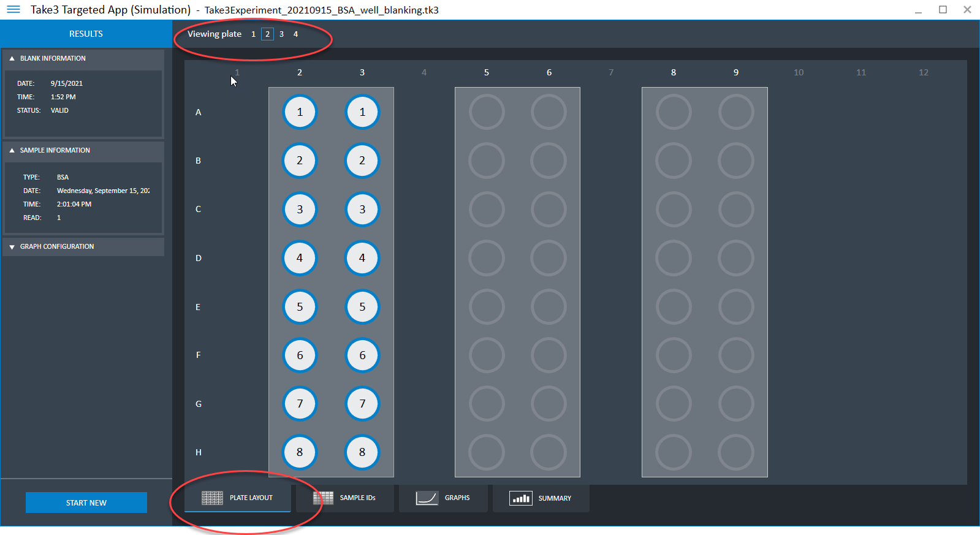The width and height of the screenshot is (980, 535).
Task: Click the Graphs curve icon
Action: tap(427, 498)
